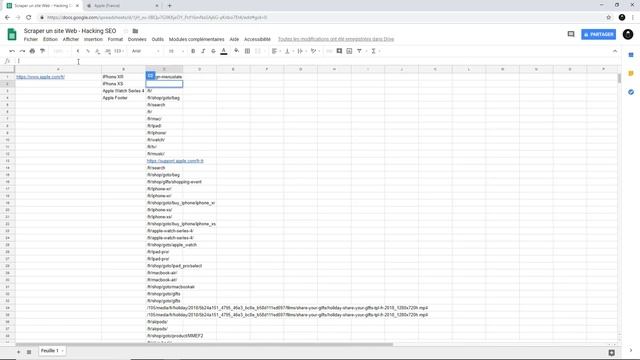The height and width of the screenshot is (360, 640).
Task: Open the comments history icon
Action: [x=571, y=34]
